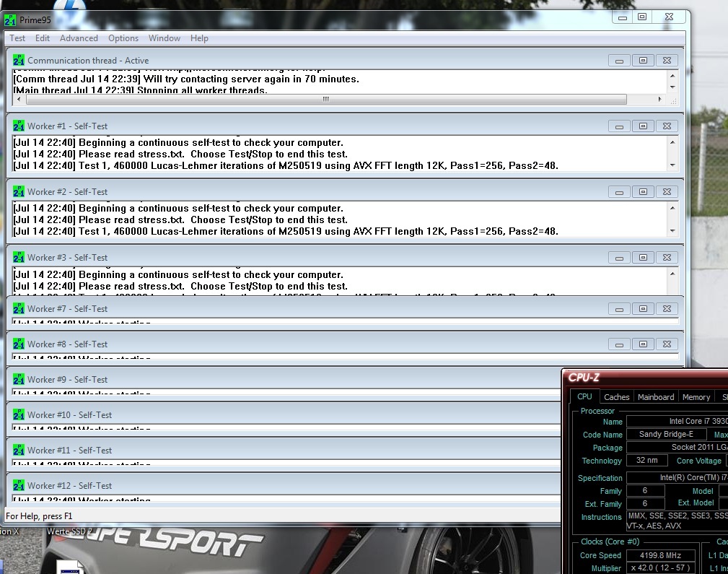Click Worker #1 Test 1 Lucas-Lehmer log line
728x574 pixels.
pyautogui.click(x=286, y=165)
